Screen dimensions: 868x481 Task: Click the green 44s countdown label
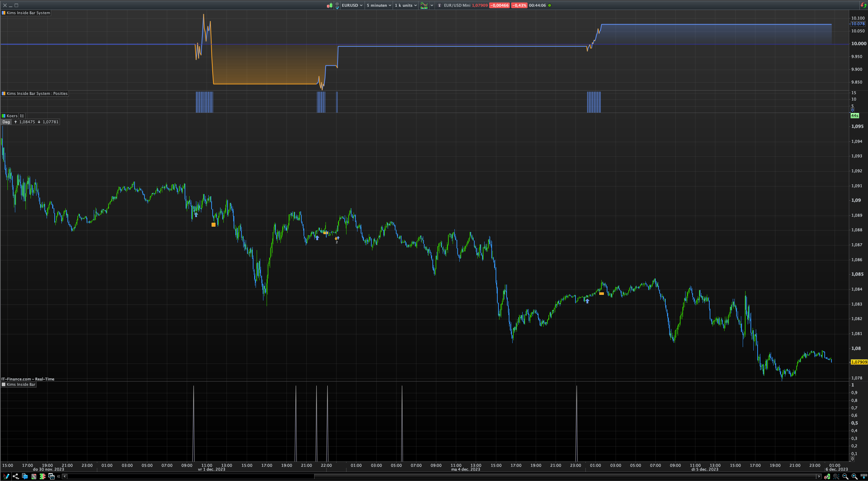tap(855, 116)
